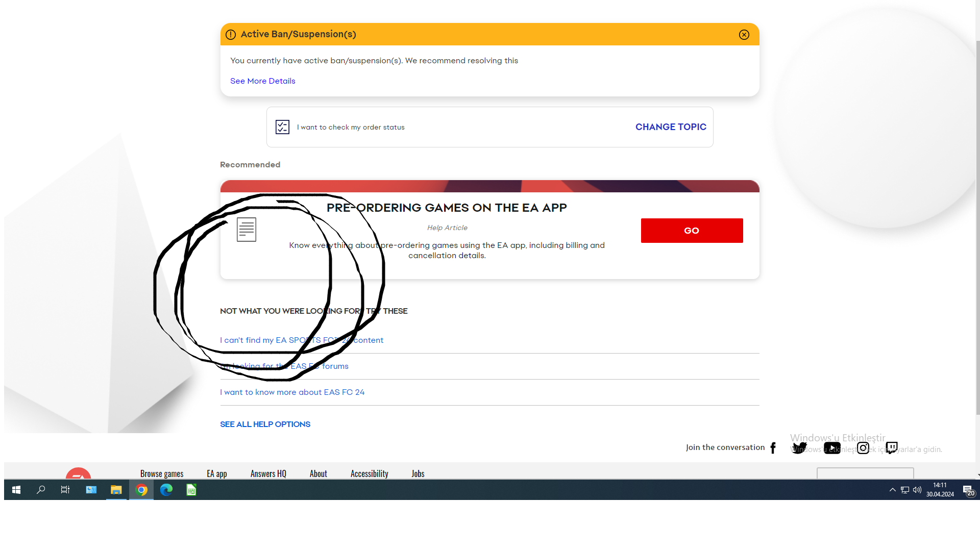The width and height of the screenshot is (980, 551).
Task: Expand the hidden system tray icons chevron
Action: tap(892, 490)
